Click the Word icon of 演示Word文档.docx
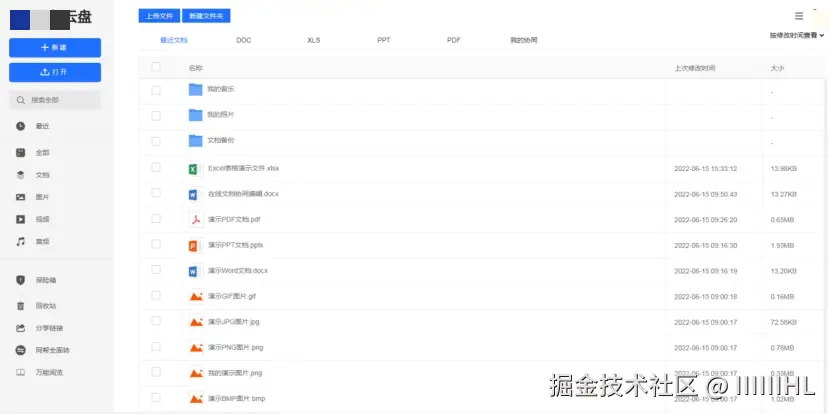830x414 pixels. click(x=195, y=271)
